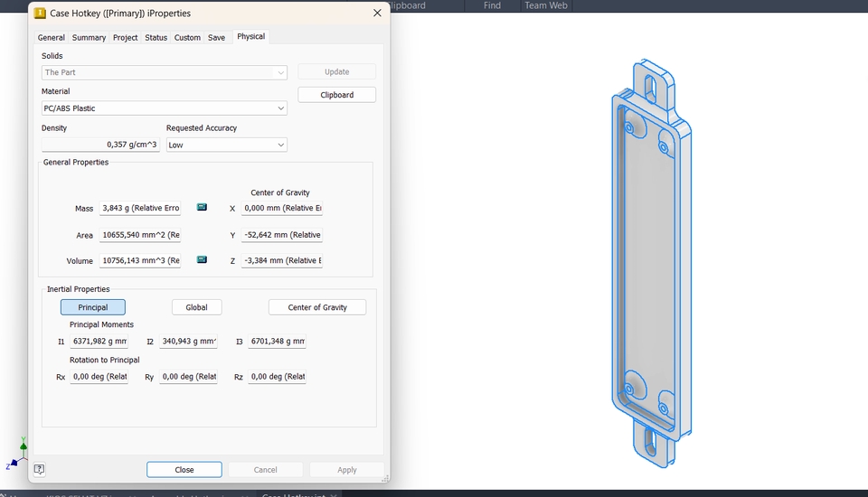This screenshot has height=497, width=868.
Task: Click the Mass value field
Action: point(140,208)
